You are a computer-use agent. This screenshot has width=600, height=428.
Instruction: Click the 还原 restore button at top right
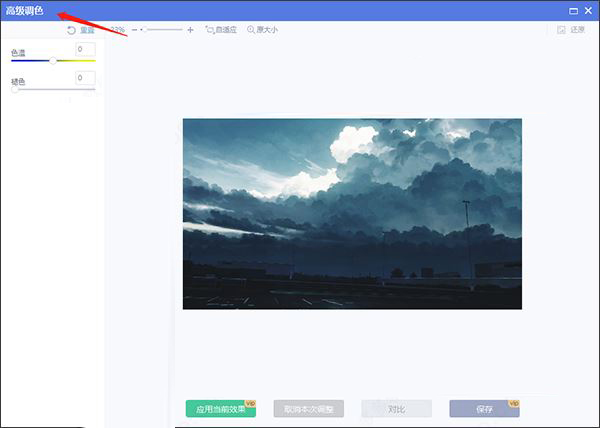click(x=571, y=30)
